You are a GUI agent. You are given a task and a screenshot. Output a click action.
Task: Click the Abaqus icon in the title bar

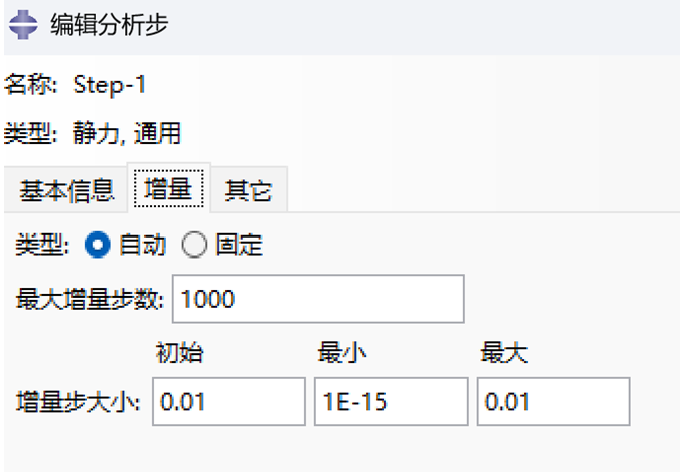23,25
